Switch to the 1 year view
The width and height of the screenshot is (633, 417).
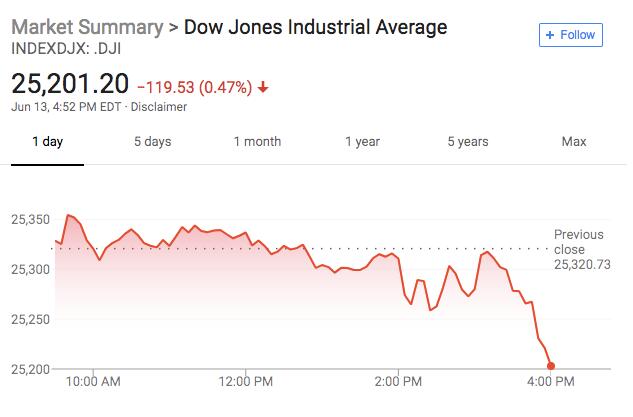coord(362,141)
